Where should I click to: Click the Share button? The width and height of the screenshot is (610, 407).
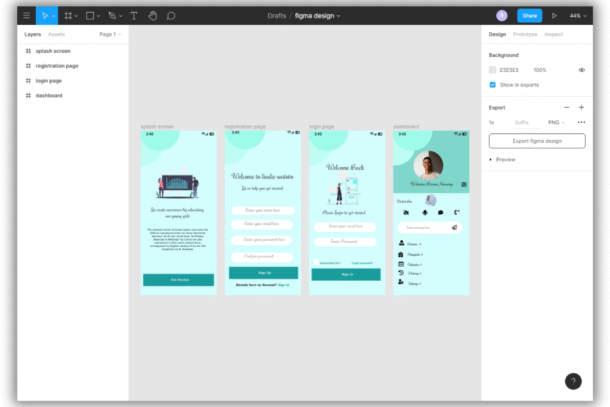coord(529,16)
